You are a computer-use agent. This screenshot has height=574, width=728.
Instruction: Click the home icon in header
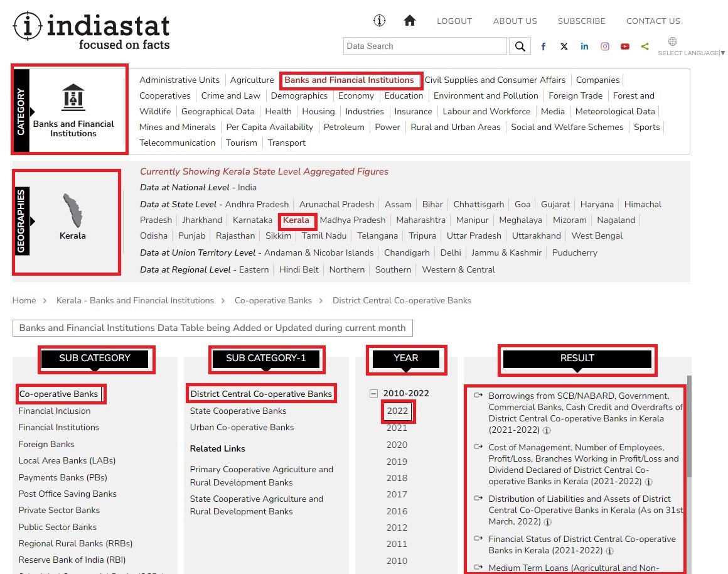(x=410, y=21)
